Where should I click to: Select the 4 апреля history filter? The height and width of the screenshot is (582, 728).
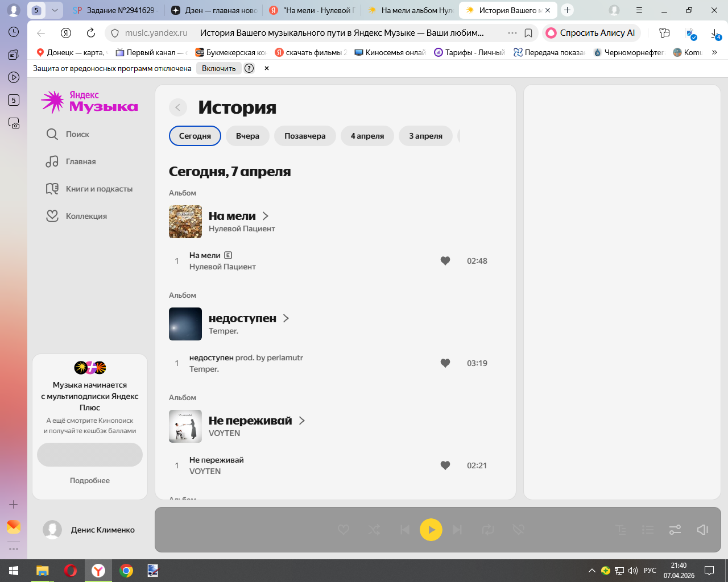pyautogui.click(x=367, y=136)
